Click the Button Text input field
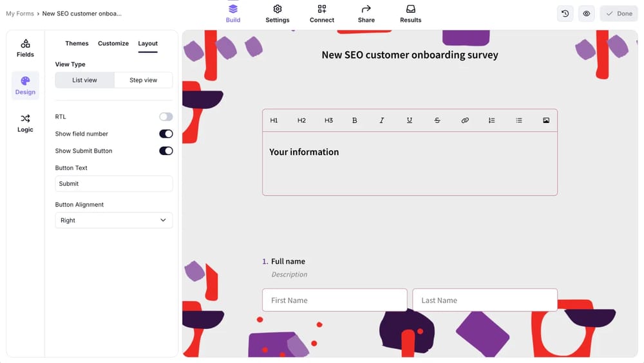Screen dimensions: 644x363 tap(113, 183)
